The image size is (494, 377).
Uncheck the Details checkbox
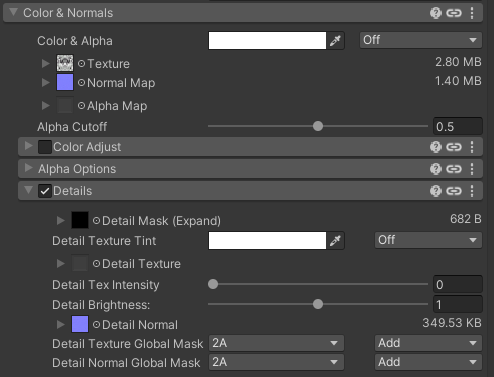[x=45, y=191]
